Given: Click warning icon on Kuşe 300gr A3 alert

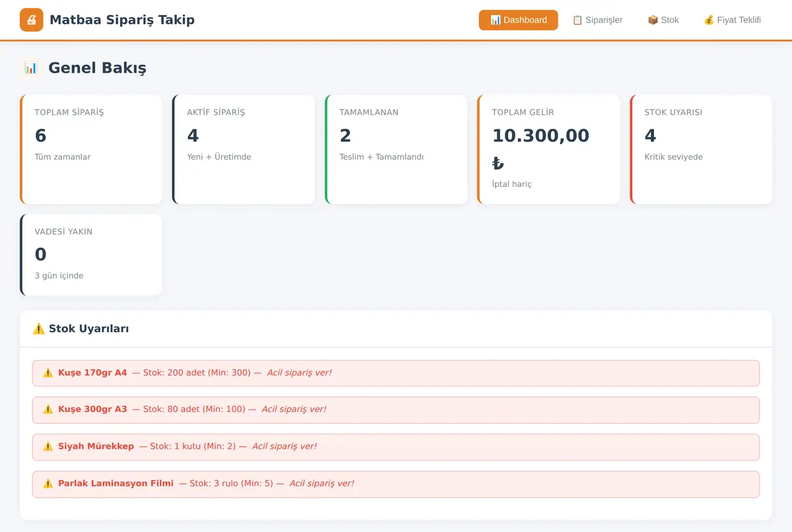Looking at the screenshot, I should tap(48, 409).
